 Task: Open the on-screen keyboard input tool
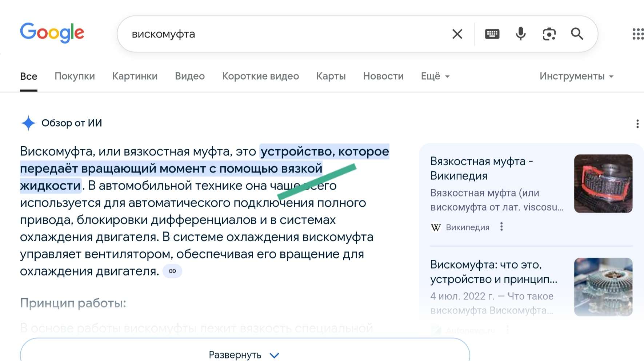pyautogui.click(x=492, y=34)
